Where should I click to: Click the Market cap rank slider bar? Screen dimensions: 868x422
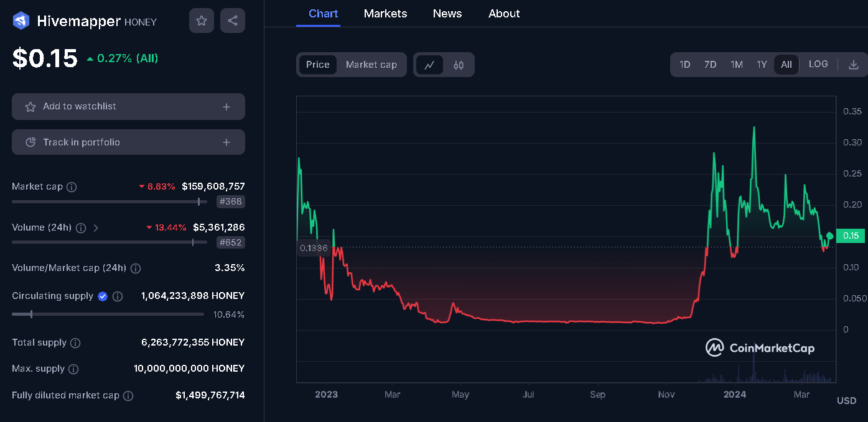click(x=110, y=201)
